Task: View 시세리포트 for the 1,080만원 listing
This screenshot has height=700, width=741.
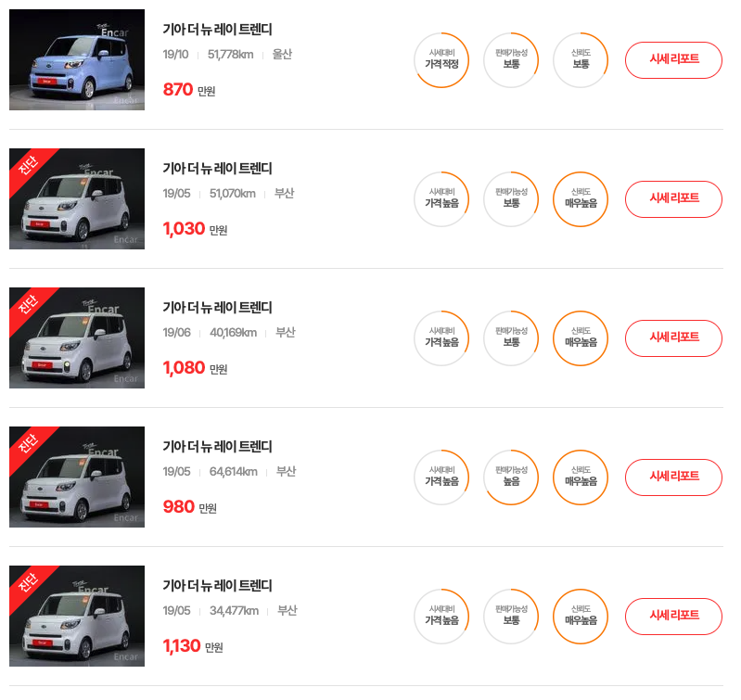Action: pyautogui.click(x=673, y=338)
